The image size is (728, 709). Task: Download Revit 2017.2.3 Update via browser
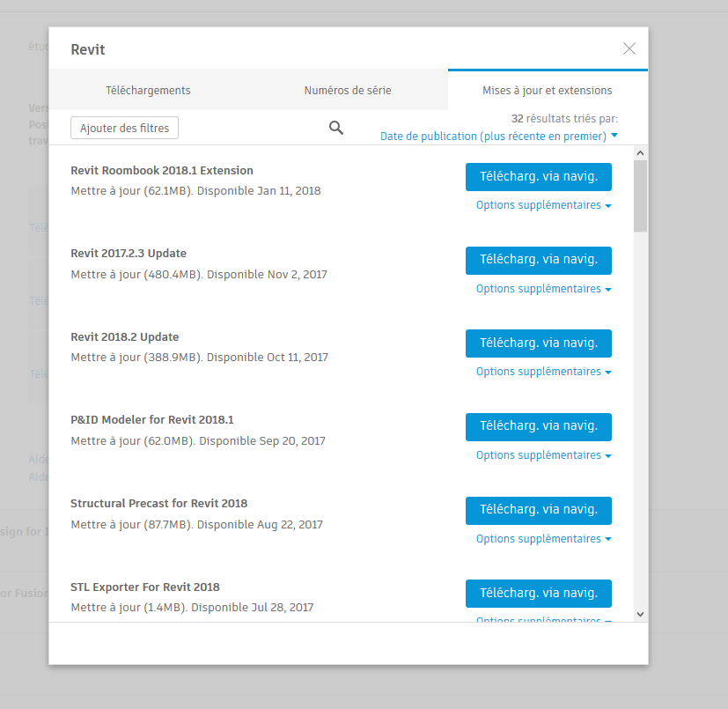tap(538, 260)
